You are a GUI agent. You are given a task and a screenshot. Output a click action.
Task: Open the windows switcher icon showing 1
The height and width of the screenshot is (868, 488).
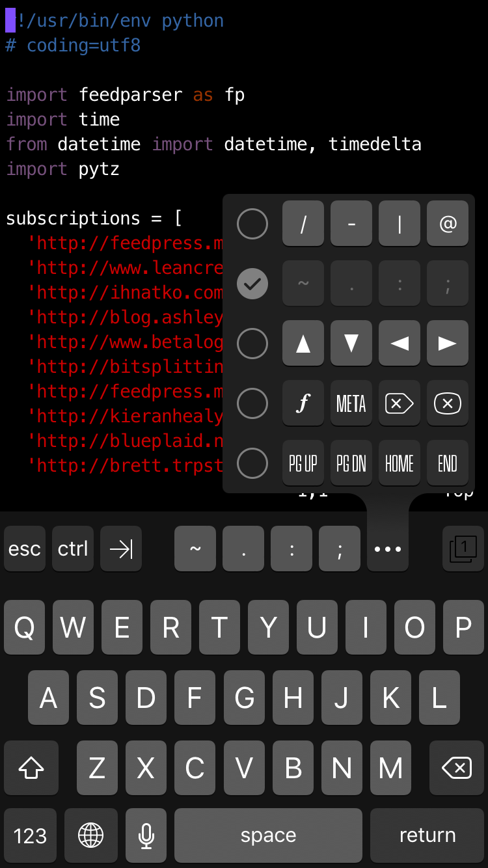(463, 549)
